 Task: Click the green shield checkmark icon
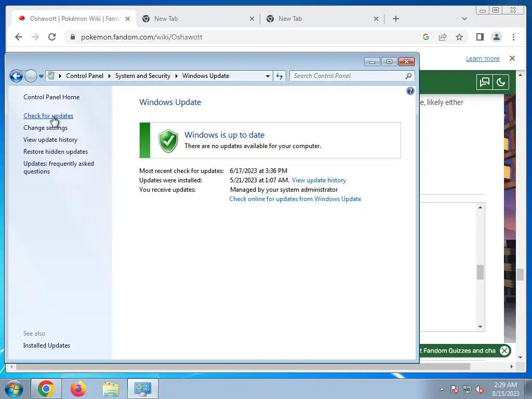tap(168, 140)
